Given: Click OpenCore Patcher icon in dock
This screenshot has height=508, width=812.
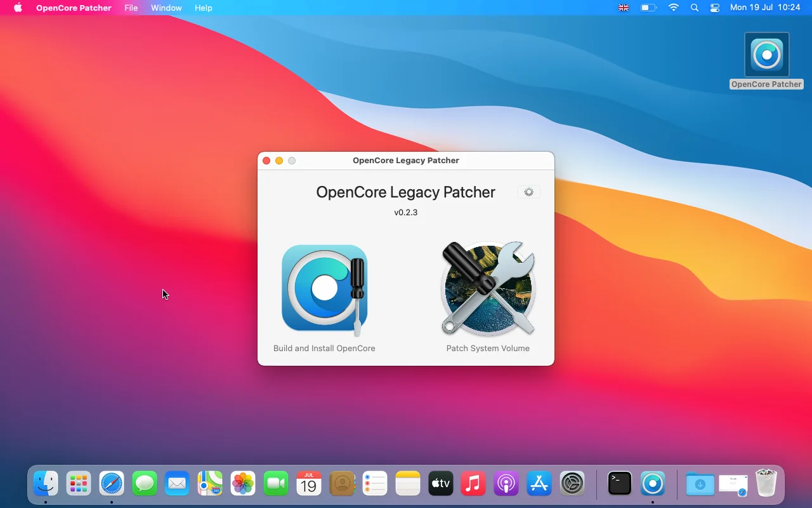Looking at the screenshot, I should pos(652,484).
